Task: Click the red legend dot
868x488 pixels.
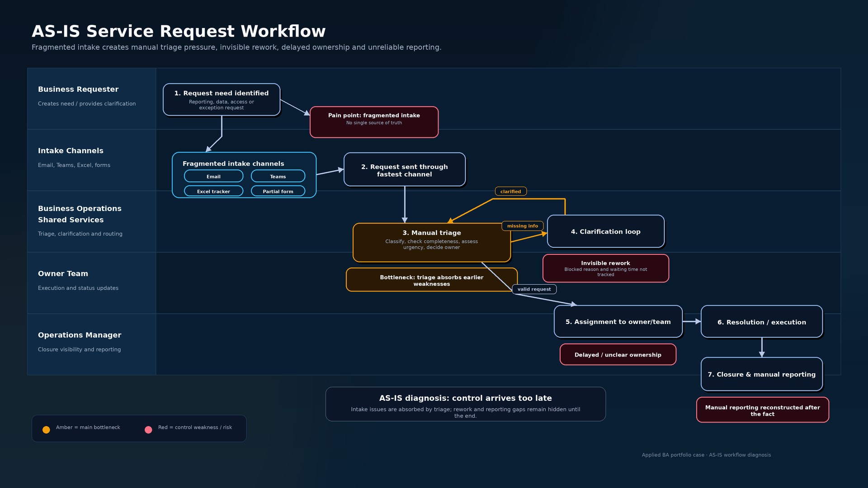Action: pos(148,430)
